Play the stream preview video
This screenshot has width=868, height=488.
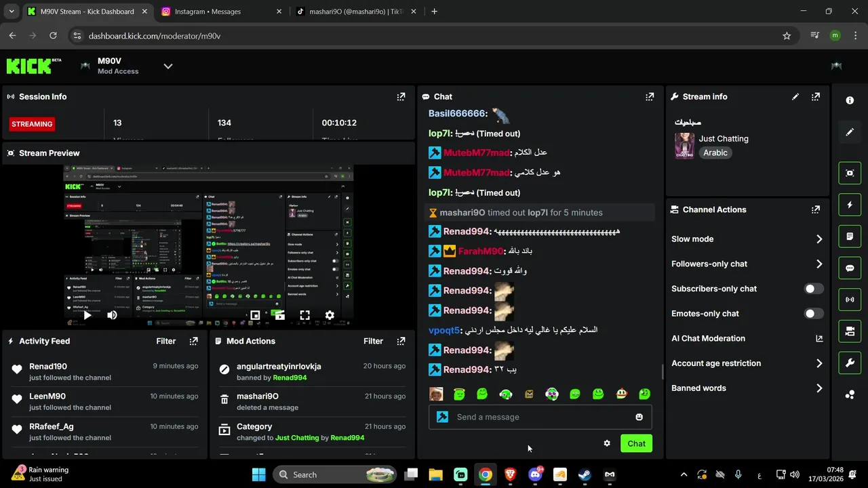[x=87, y=315]
